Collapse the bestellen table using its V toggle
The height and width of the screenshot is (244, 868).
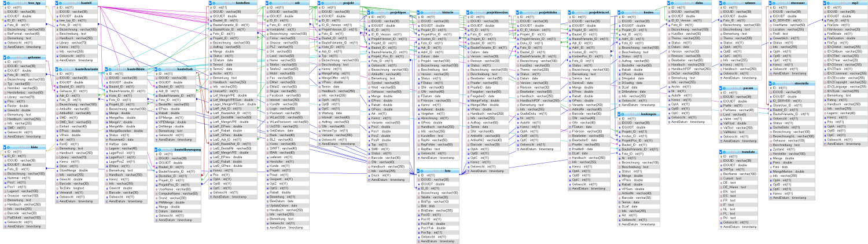click(210, 3)
